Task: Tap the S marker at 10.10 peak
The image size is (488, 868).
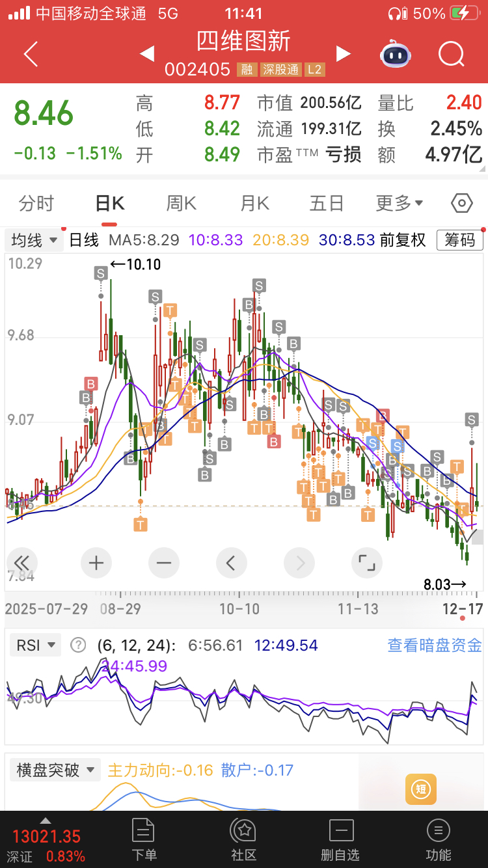Action: pos(100,273)
